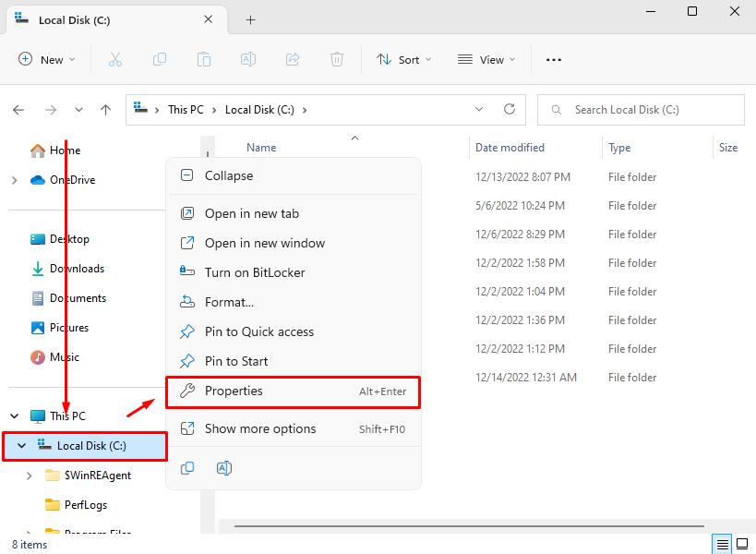Select the $WinREAgent folder in tree
This screenshot has height=554, width=756.
pyautogui.click(x=98, y=476)
